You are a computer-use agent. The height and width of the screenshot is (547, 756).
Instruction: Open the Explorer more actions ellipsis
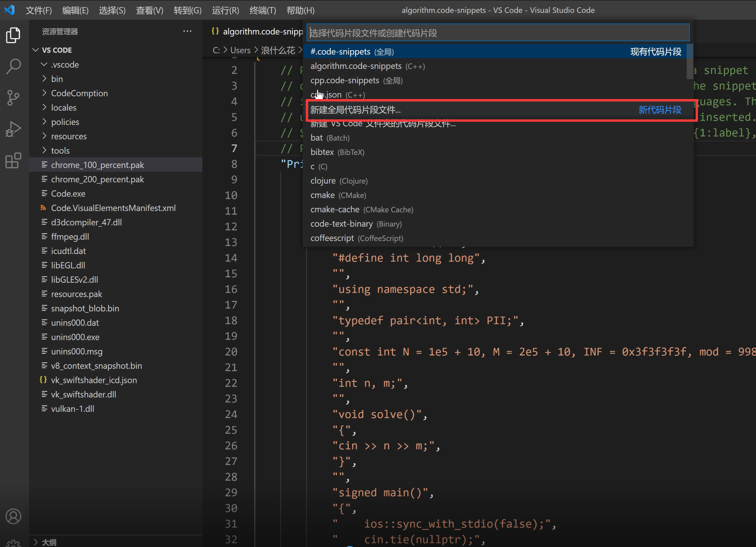pyautogui.click(x=187, y=31)
